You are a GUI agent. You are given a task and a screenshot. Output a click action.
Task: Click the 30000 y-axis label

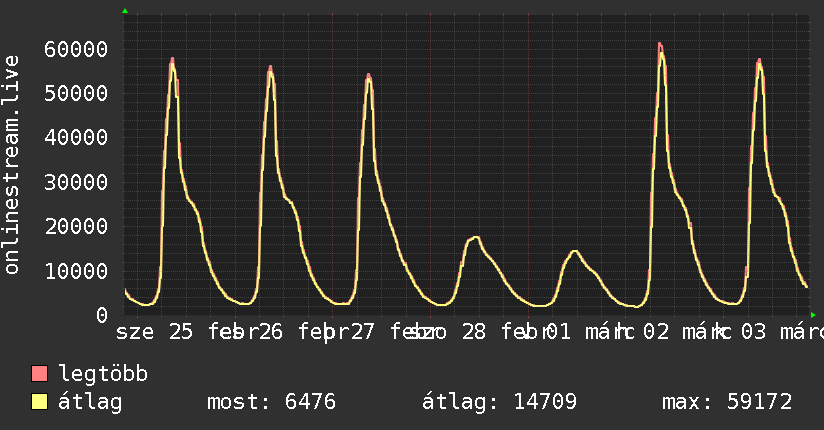tap(76, 182)
